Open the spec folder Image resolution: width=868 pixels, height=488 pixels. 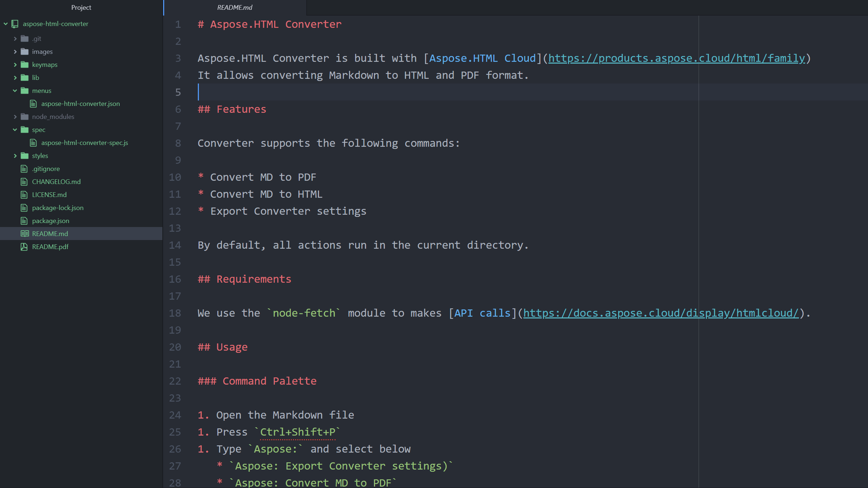[37, 129]
